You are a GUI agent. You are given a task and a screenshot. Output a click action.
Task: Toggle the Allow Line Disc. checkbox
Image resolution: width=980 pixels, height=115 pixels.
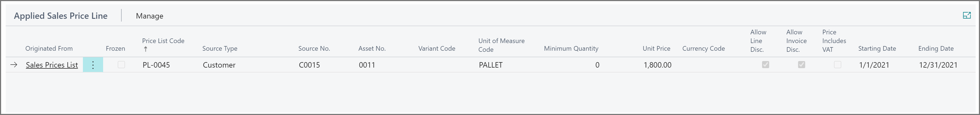(765, 65)
